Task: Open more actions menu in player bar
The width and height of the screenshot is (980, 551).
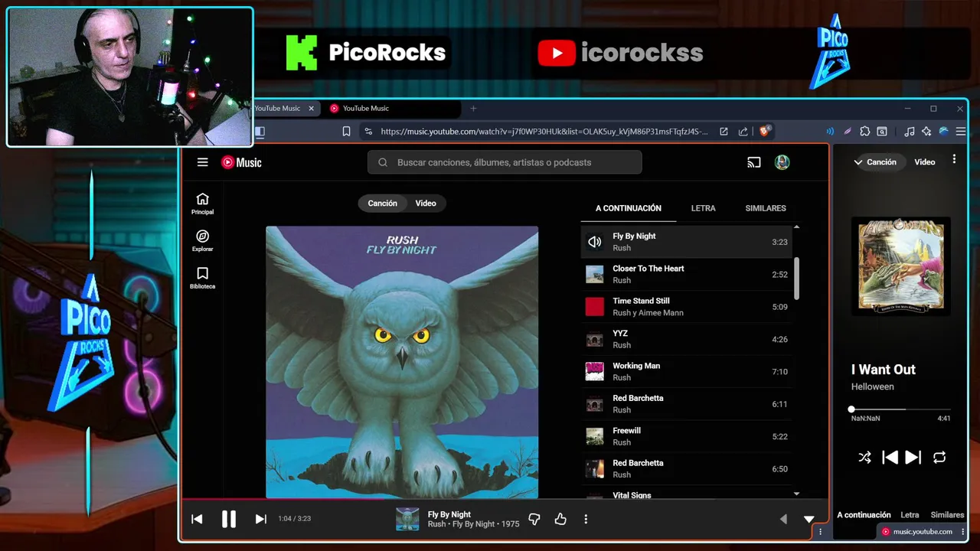Action: click(x=586, y=519)
